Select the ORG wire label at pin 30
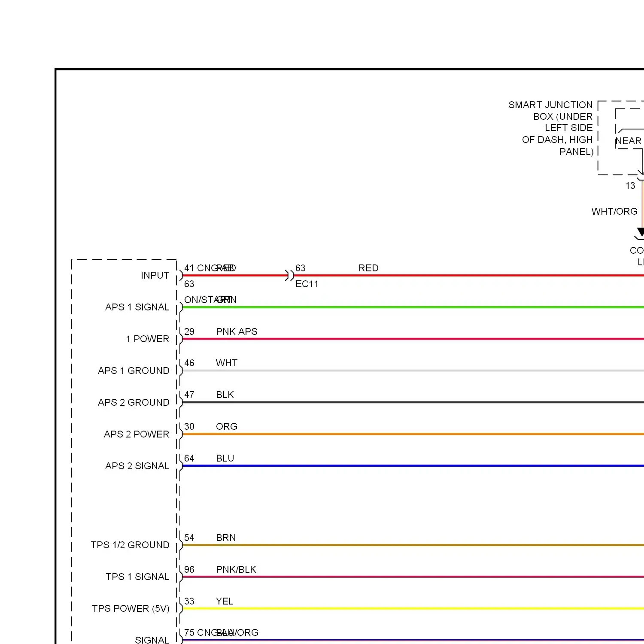 tap(227, 426)
